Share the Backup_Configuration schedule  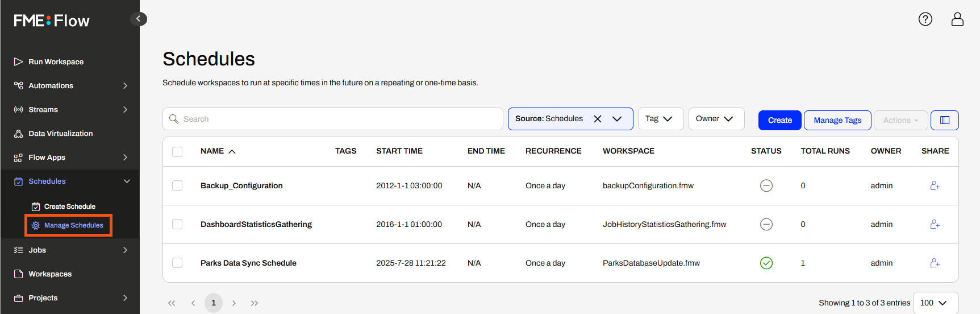(935, 185)
